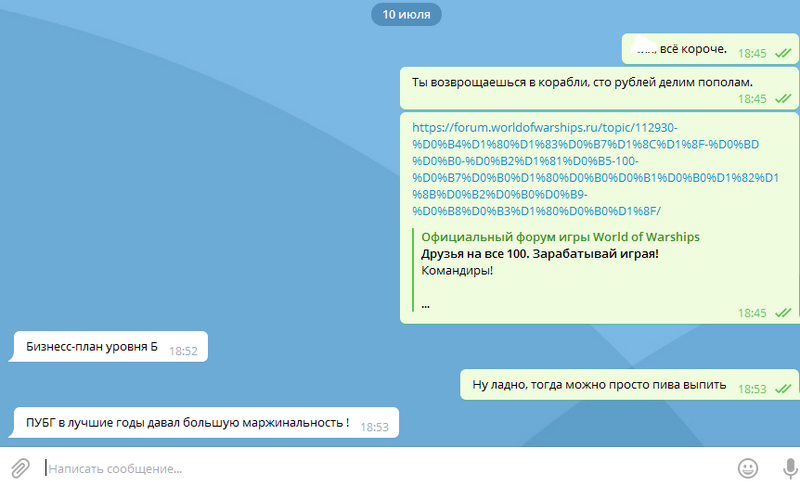Click read checkmarks on the link message

point(782,313)
